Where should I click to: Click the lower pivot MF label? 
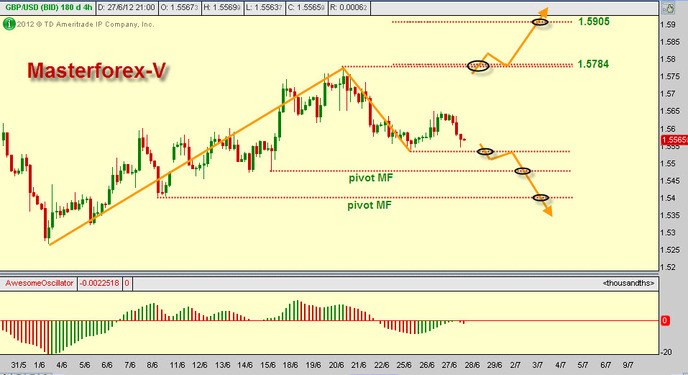(369, 205)
